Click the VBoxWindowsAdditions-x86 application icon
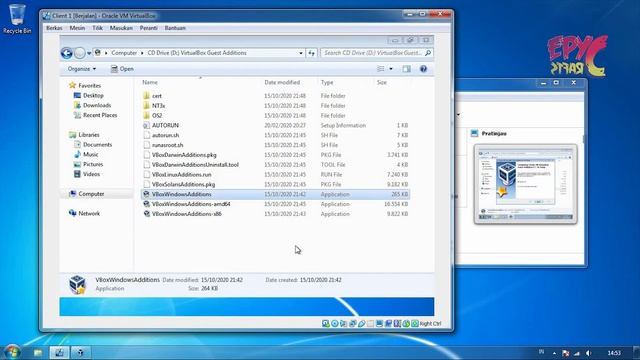Image resolution: width=640 pixels, height=360 pixels. point(147,213)
